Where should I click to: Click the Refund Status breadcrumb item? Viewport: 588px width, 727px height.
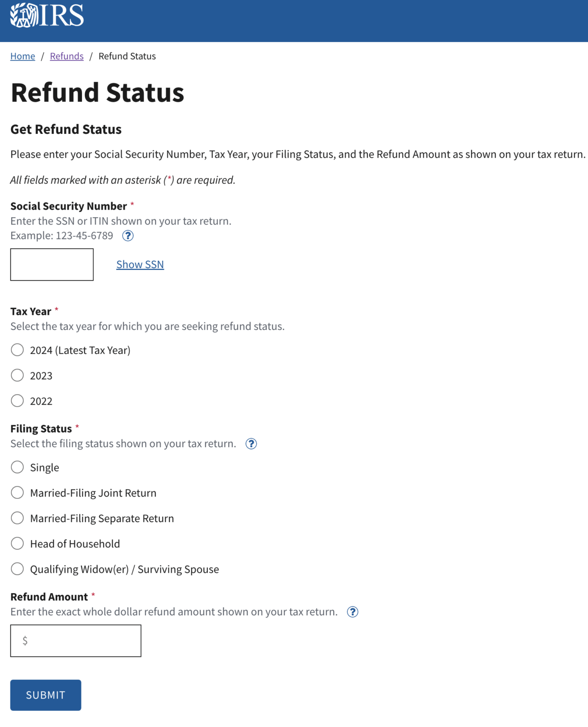(127, 56)
